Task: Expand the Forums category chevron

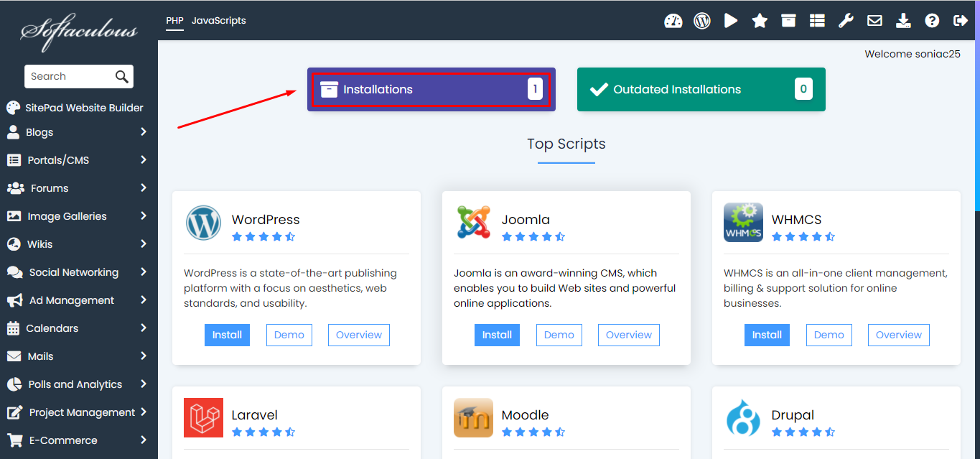Action: (144, 187)
